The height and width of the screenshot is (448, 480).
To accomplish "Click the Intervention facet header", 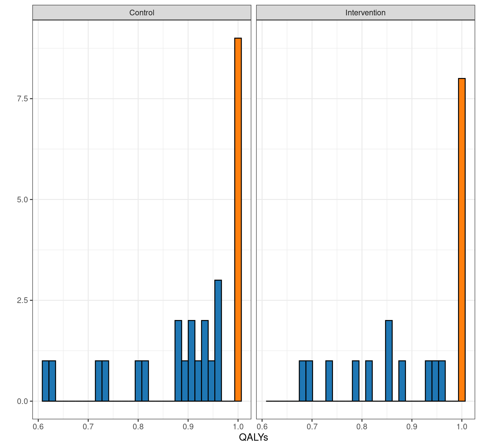I will (x=365, y=13).
